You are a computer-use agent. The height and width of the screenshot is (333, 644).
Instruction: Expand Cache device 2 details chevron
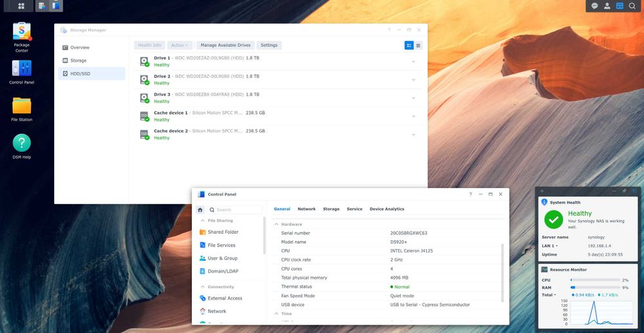point(413,134)
